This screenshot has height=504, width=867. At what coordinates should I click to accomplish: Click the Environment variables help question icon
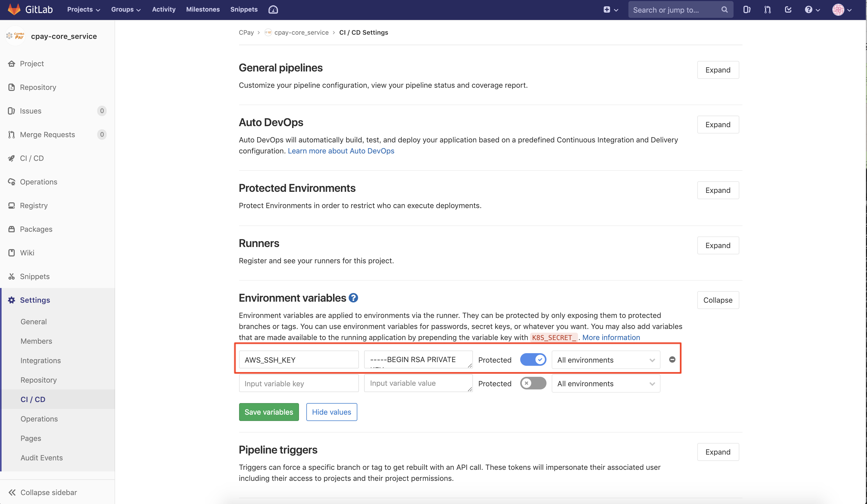click(353, 297)
